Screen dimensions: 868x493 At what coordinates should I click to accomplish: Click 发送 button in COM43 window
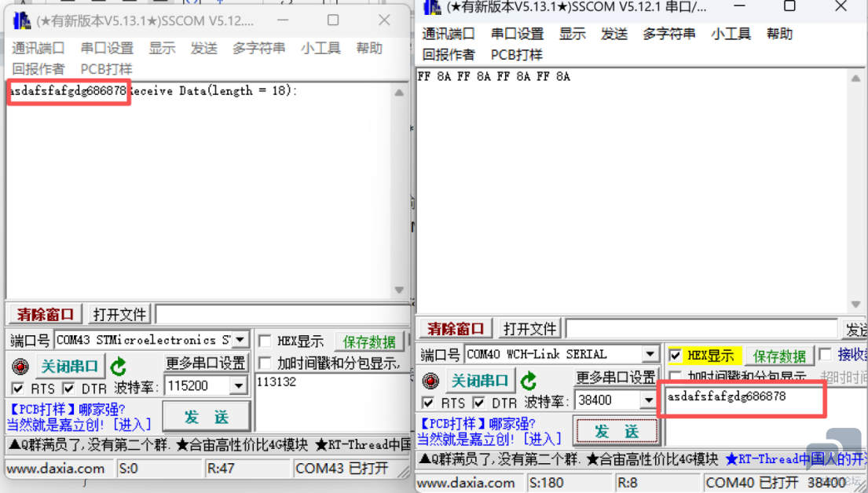tap(207, 417)
